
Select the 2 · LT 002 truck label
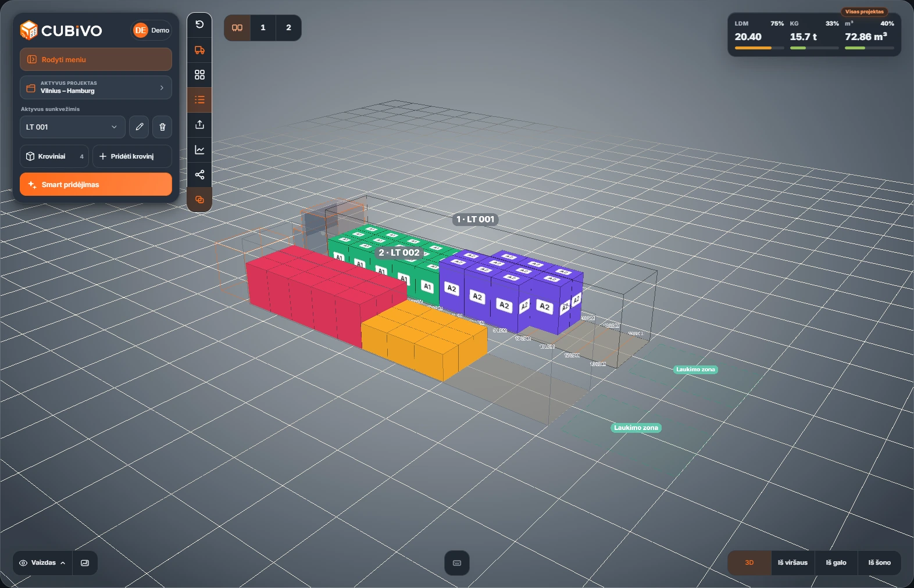(x=399, y=252)
